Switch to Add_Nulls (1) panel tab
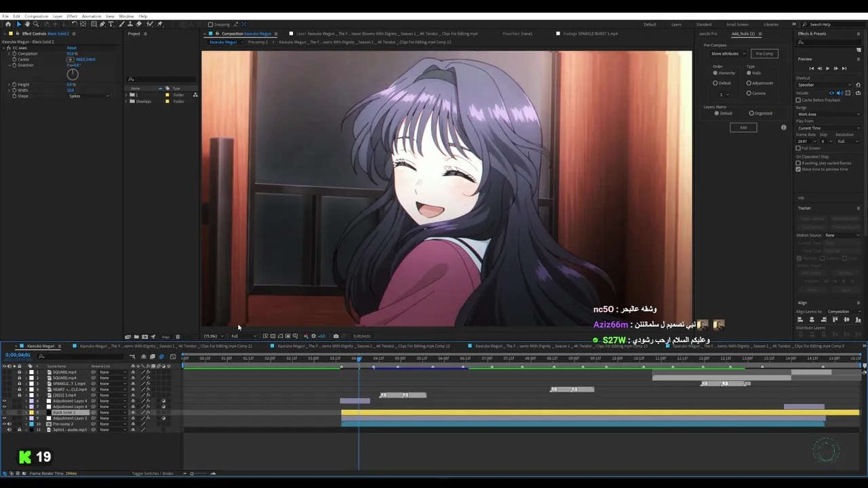 (x=743, y=34)
